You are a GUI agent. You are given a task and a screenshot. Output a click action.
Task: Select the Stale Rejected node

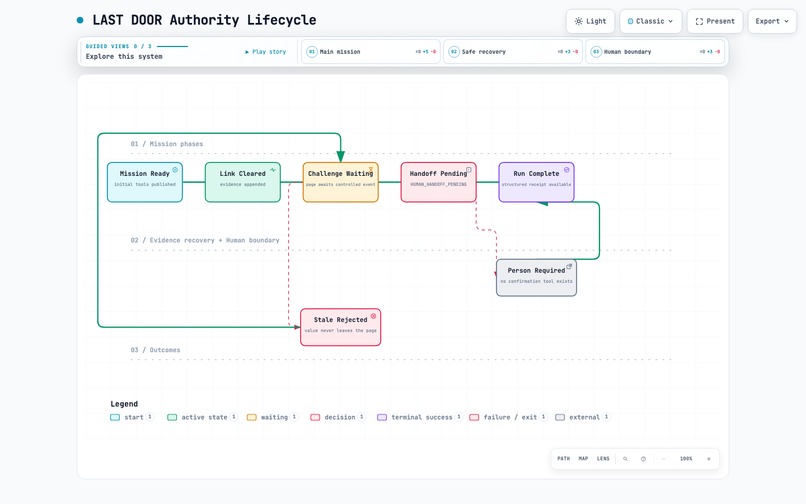click(341, 327)
